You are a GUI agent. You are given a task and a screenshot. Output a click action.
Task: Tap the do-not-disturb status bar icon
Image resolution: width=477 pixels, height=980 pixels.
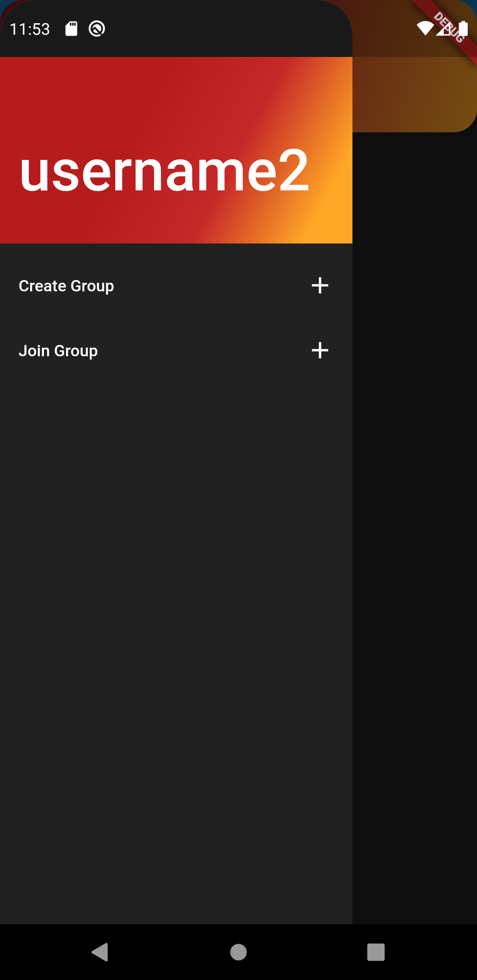pos(97,28)
